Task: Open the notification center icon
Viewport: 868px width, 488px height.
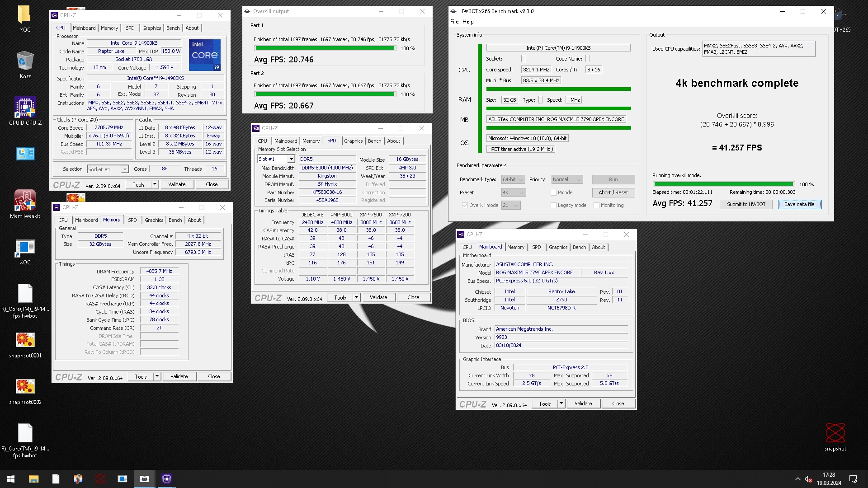Action: (853, 479)
